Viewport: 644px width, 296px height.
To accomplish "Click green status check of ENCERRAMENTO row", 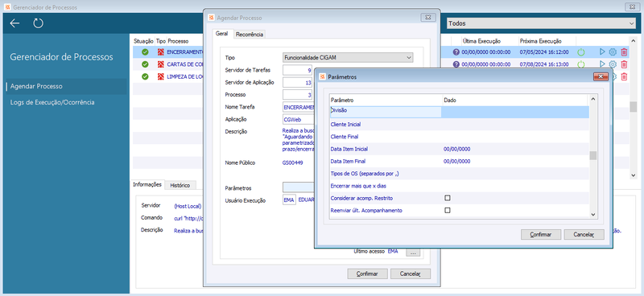I will coord(145,52).
